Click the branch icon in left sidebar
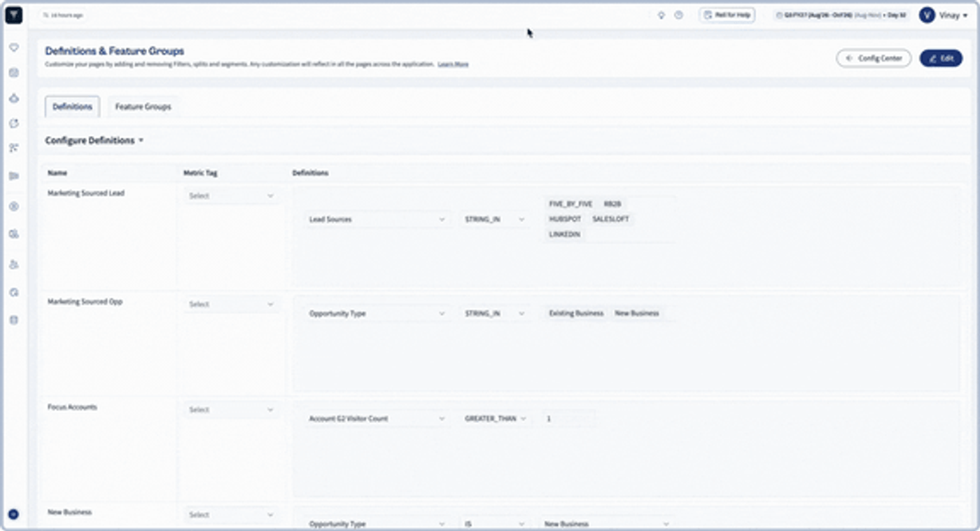 pyautogui.click(x=14, y=148)
